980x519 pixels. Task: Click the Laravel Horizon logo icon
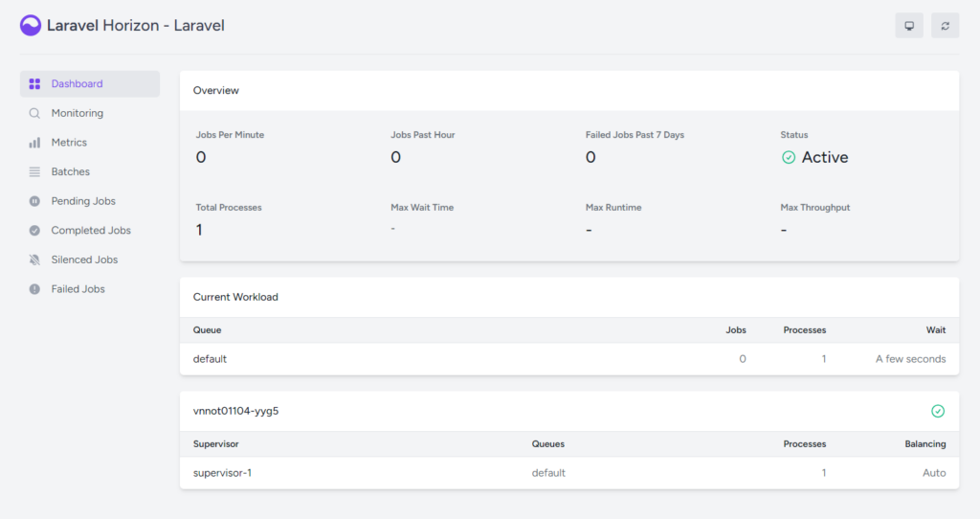30,26
